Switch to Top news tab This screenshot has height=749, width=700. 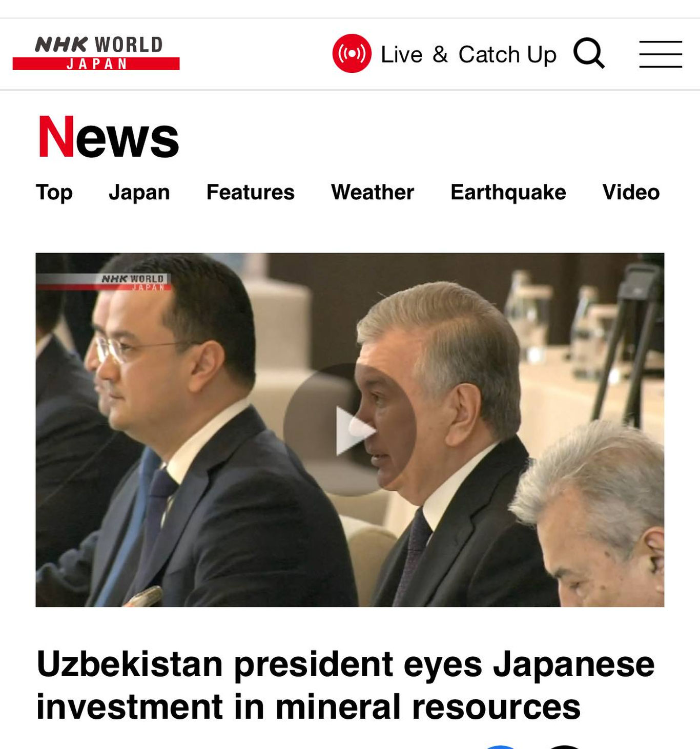click(54, 193)
